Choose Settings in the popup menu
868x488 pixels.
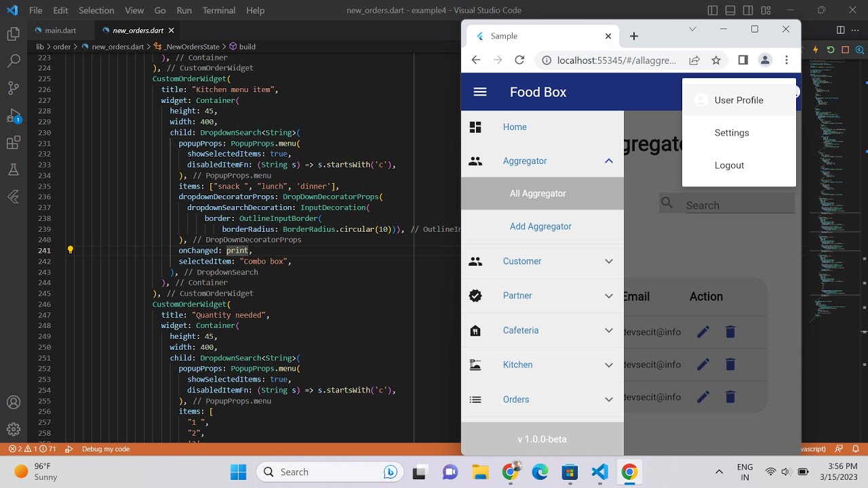(739, 133)
